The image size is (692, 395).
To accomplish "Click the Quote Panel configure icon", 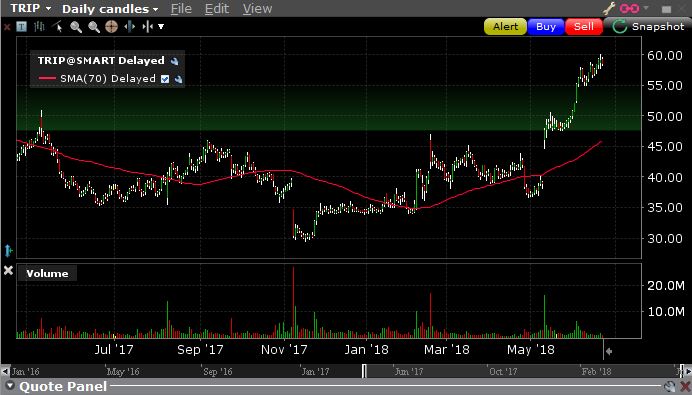I will 669,387.
